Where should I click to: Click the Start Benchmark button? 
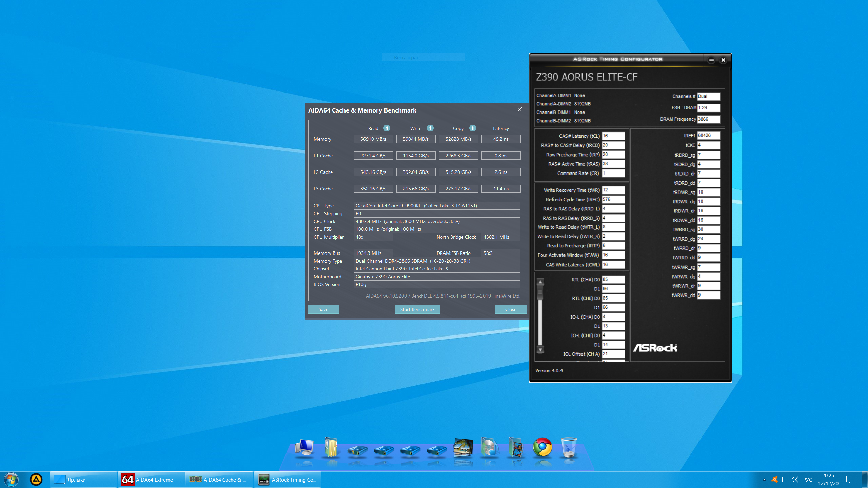pyautogui.click(x=417, y=309)
